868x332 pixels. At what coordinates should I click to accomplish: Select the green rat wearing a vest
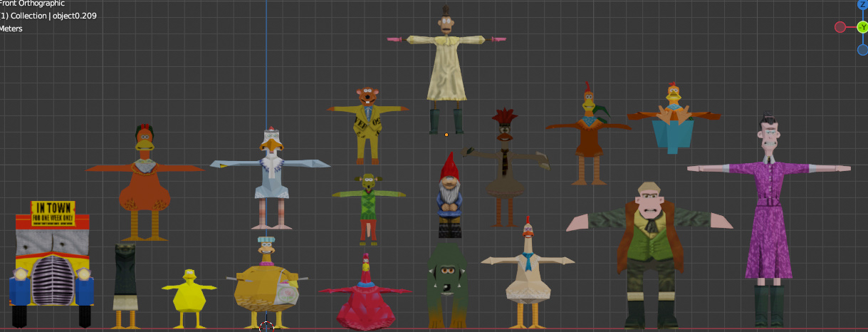368,208
